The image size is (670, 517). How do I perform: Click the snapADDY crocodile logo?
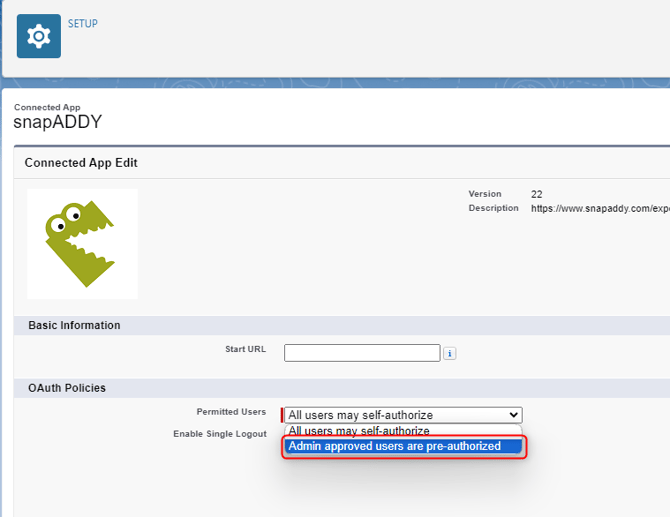point(82,244)
